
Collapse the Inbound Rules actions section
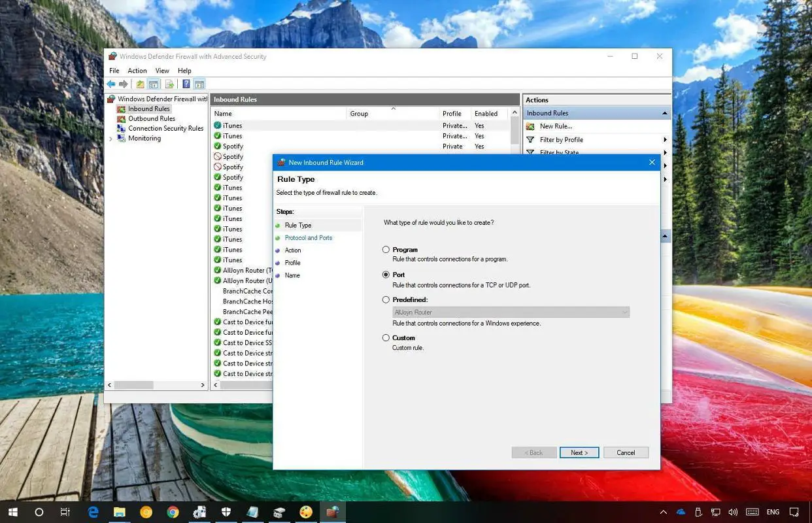665,113
